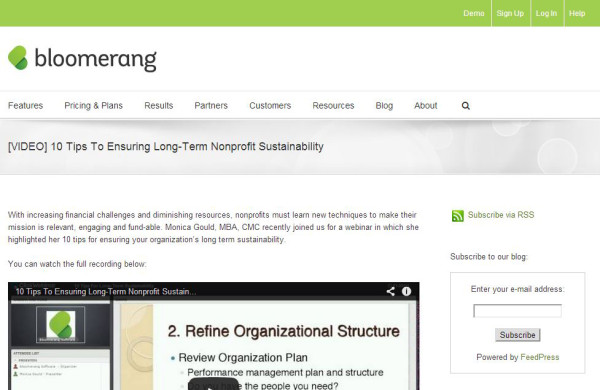Viewport: 600px width, 390px height.
Task: Open Pricing & Plans menu item
Action: pos(93,106)
